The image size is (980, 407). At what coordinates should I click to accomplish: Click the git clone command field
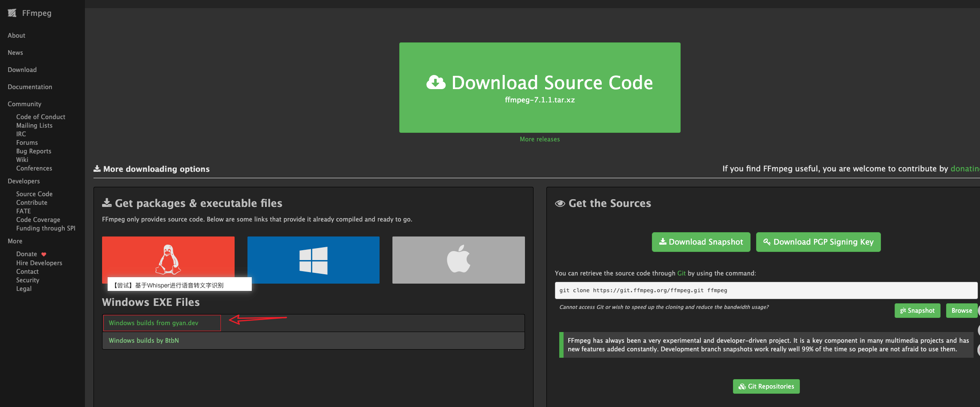click(x=766, y=290)
